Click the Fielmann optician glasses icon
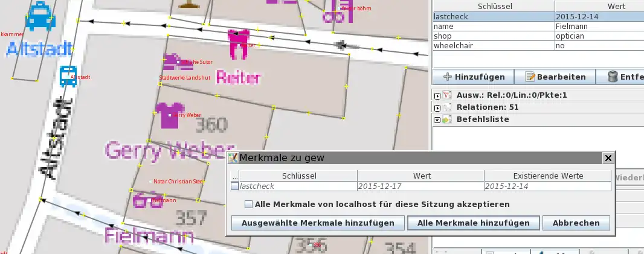 147,200
